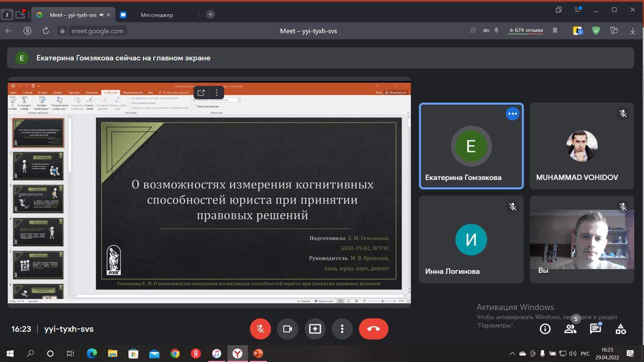Unmute microphone with the red mic button
The height and width of the screenshot is (362, 644).
click(261, 329)
